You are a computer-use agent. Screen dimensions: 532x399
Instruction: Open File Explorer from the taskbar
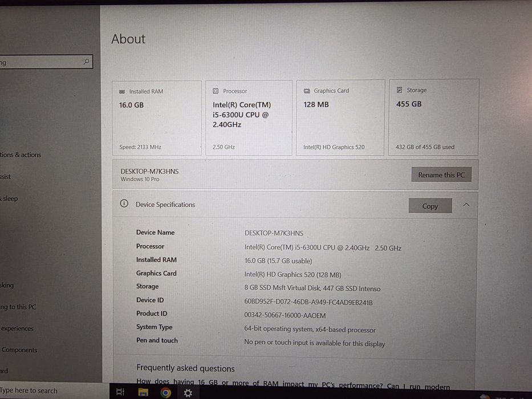point(143,393)
